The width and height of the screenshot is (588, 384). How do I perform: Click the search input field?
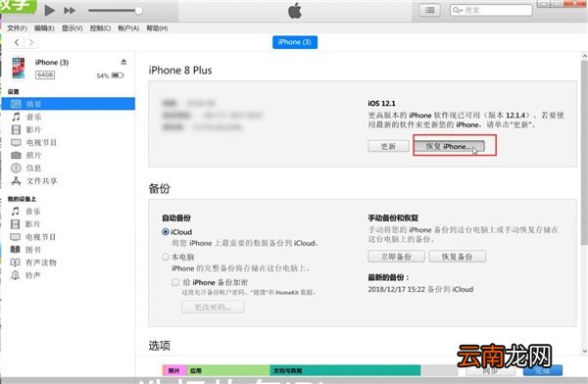click(491, 10)
